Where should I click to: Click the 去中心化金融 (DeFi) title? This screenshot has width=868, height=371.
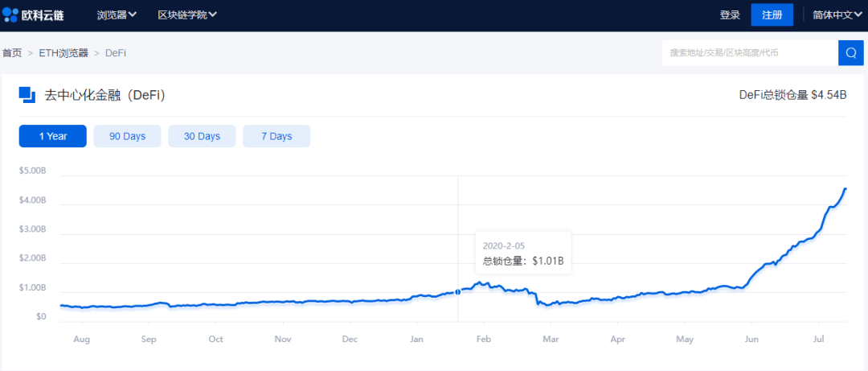(x=104, y=95)
